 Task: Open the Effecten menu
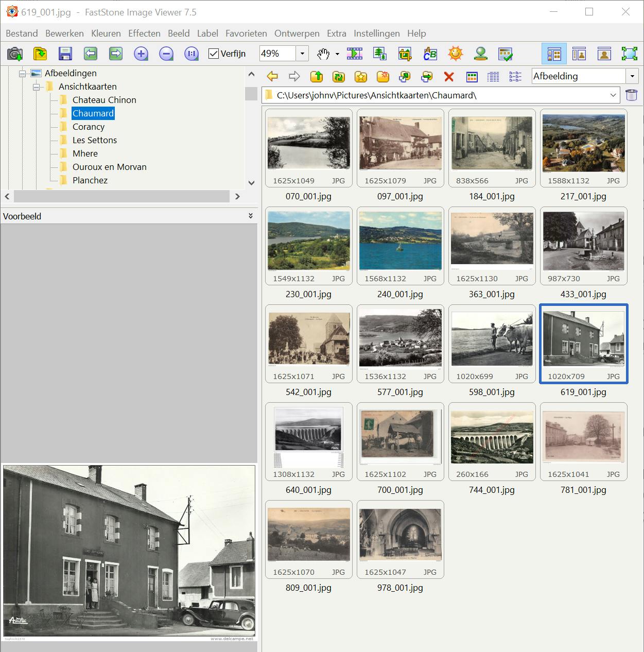tap(144, 33)
